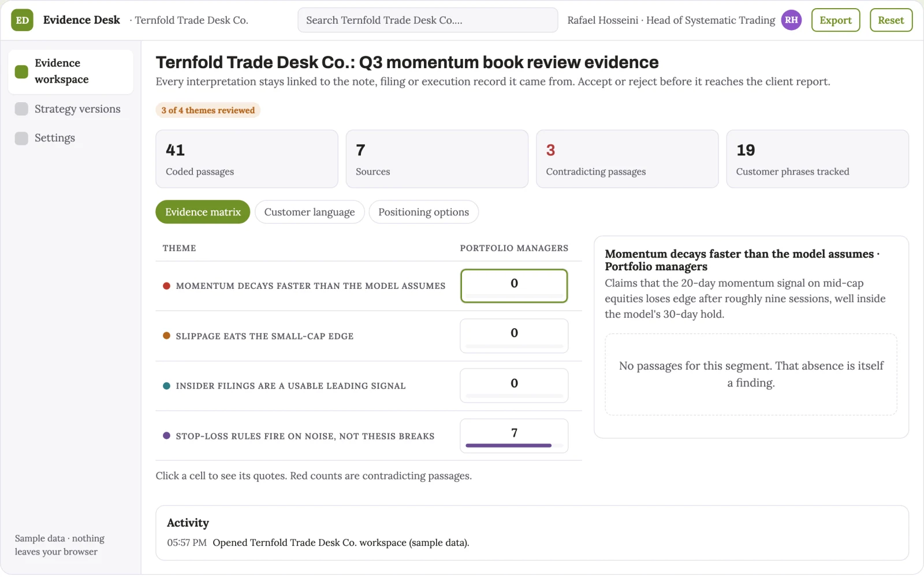Click the orange dot beside Slippage theme
This screenshot has height=577, width=924.
point(166,336)
